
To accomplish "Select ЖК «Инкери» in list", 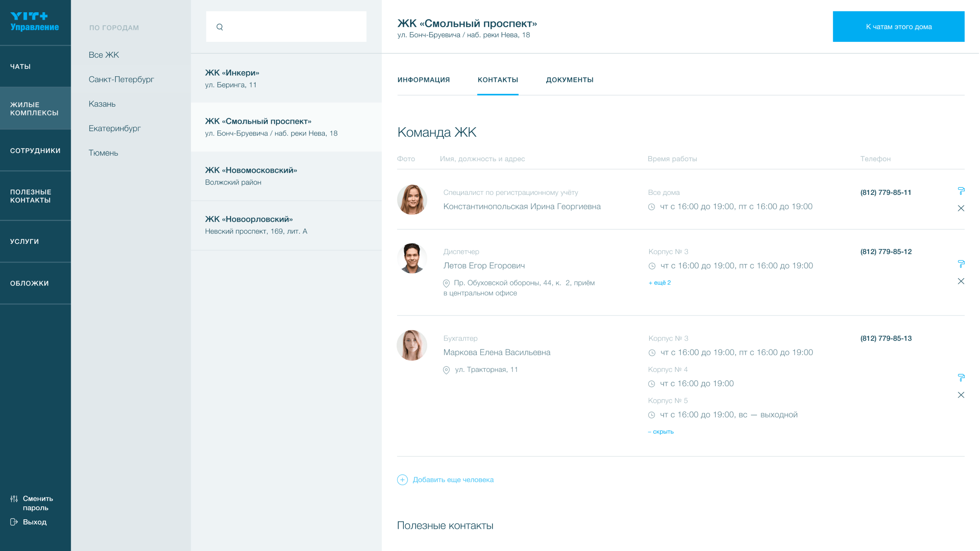I will [x=286, y=78].
